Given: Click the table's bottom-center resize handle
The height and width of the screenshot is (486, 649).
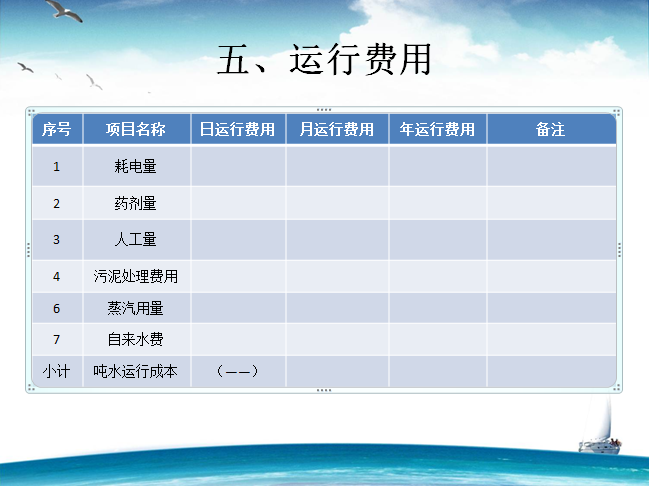Looking at the screenshot, I should pyautogui.click(x=324, y=390).
